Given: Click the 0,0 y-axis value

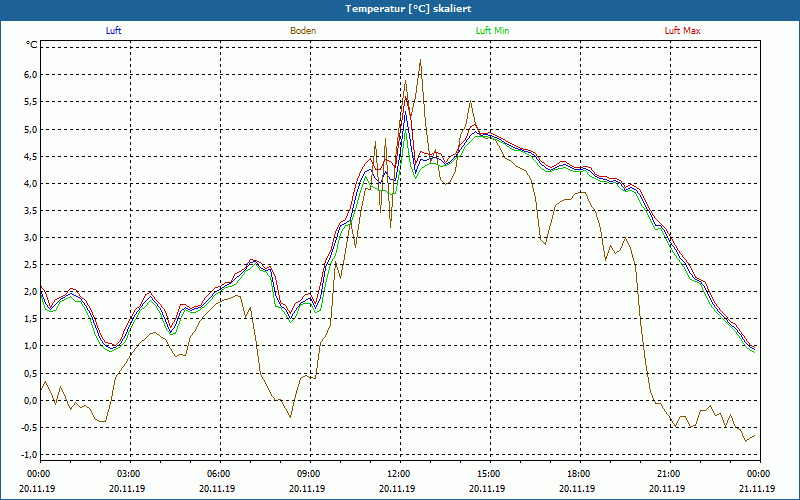Looking at the screenshot, I should pos(31,401).
